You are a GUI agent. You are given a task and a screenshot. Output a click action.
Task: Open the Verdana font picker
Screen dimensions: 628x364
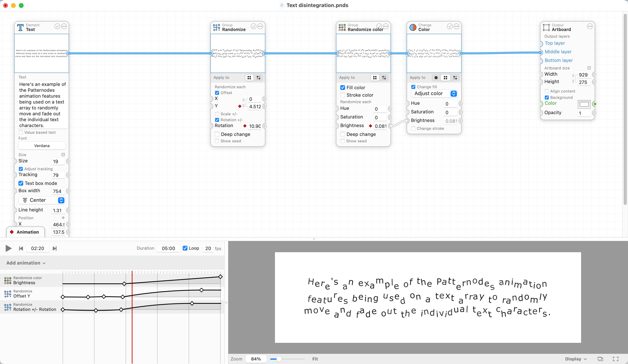pos(42,146)
